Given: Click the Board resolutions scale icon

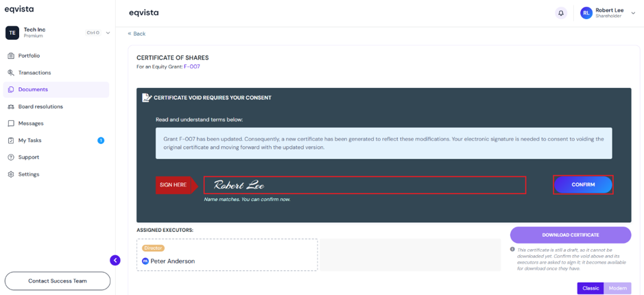Looking at the screenshot, I should tap(11, 106).
